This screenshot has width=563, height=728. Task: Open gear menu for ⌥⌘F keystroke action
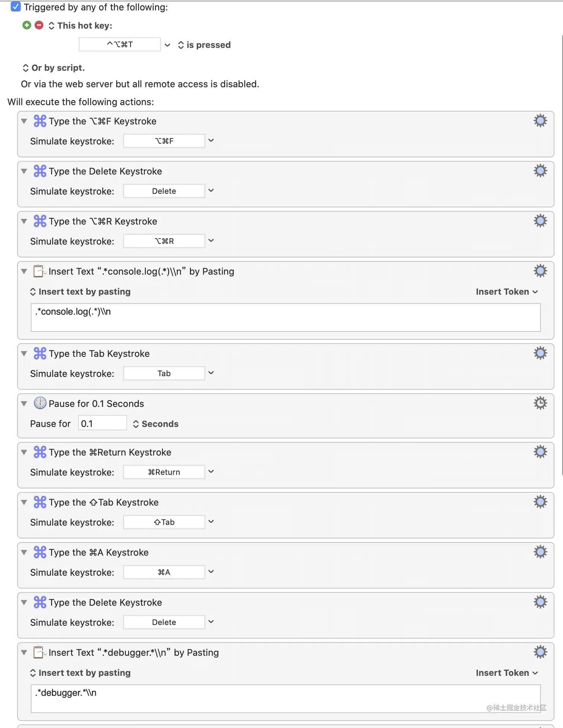click(x=540, y=121)
